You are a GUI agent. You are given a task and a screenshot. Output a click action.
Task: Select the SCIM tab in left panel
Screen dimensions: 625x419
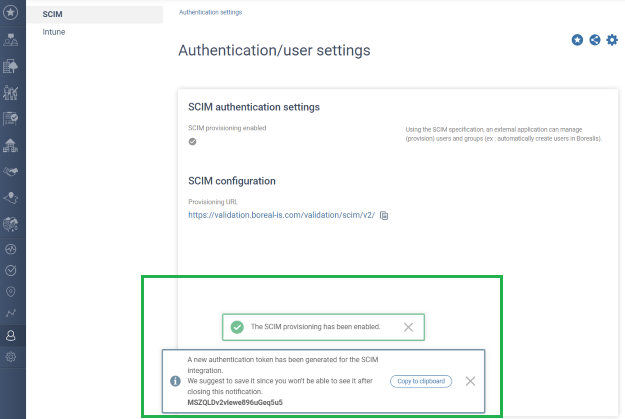point(53,14)
